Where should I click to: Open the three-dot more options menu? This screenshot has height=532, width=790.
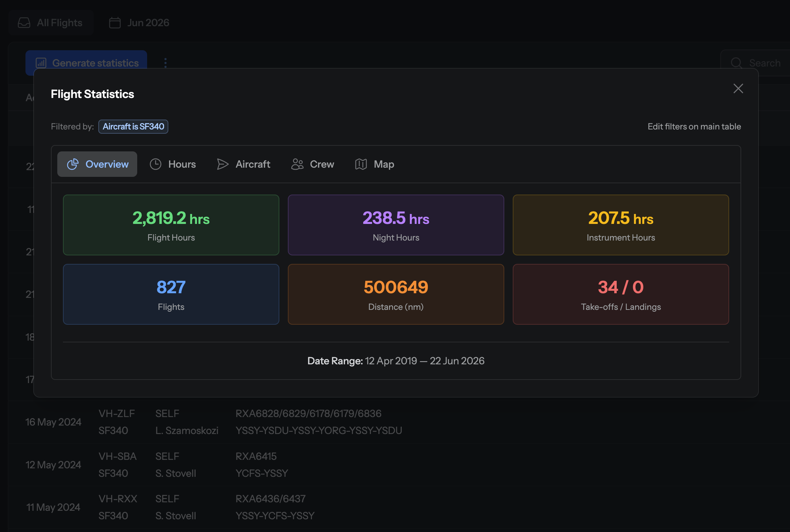coord(165,63)
